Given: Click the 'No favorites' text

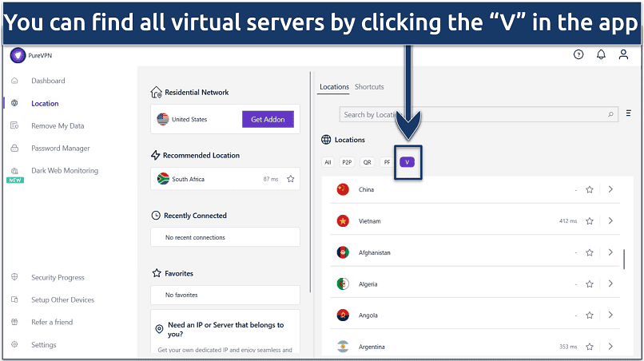Looking at the screenshot, I should click(181, 295).
